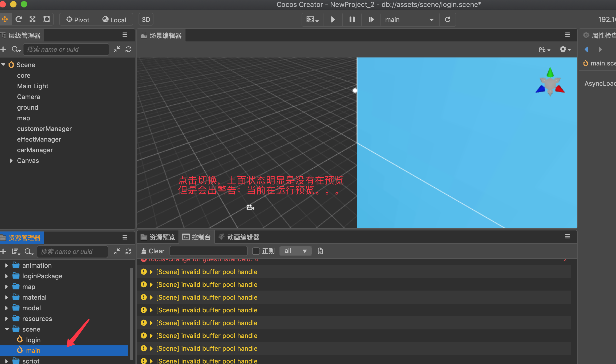Image resolution: width=616 pixels, height=364 pixels.
Task: Enable the 正则 regex checkbox
Action: 256,251
